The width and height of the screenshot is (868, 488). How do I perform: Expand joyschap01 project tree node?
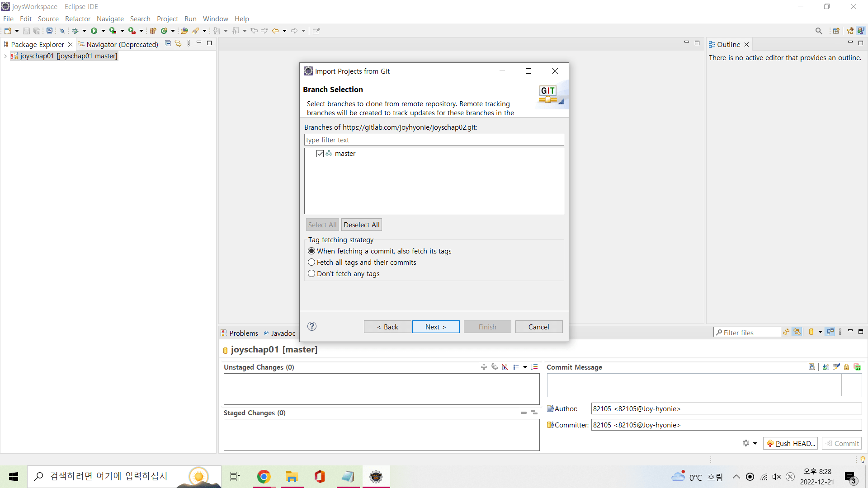tap(5, 56)
